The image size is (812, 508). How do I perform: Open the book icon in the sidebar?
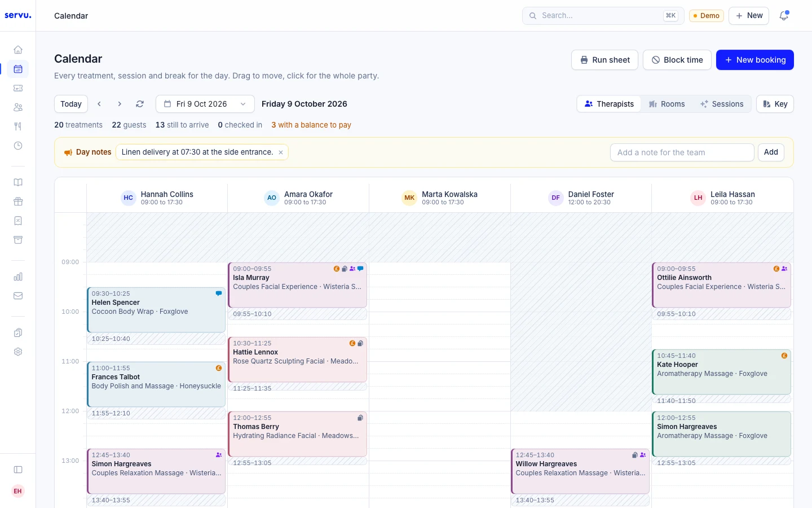pos(18,182)
